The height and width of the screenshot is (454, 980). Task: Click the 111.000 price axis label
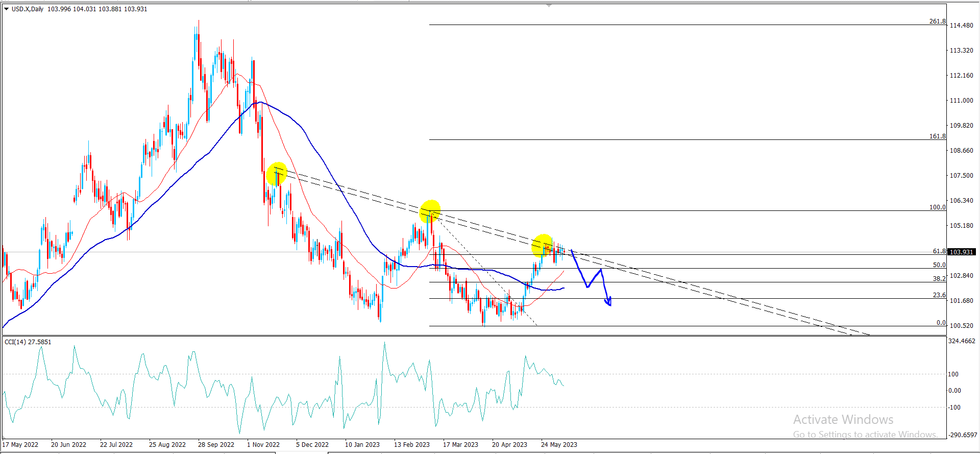[961, 101]
